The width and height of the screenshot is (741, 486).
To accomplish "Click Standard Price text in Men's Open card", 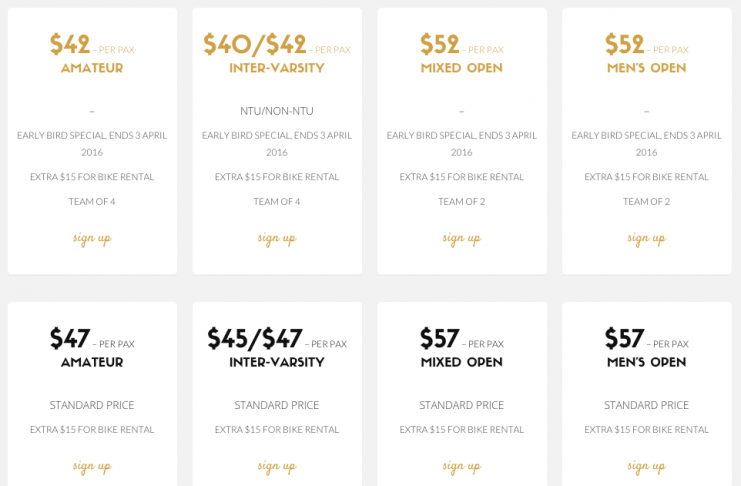I will coord(646,405).
